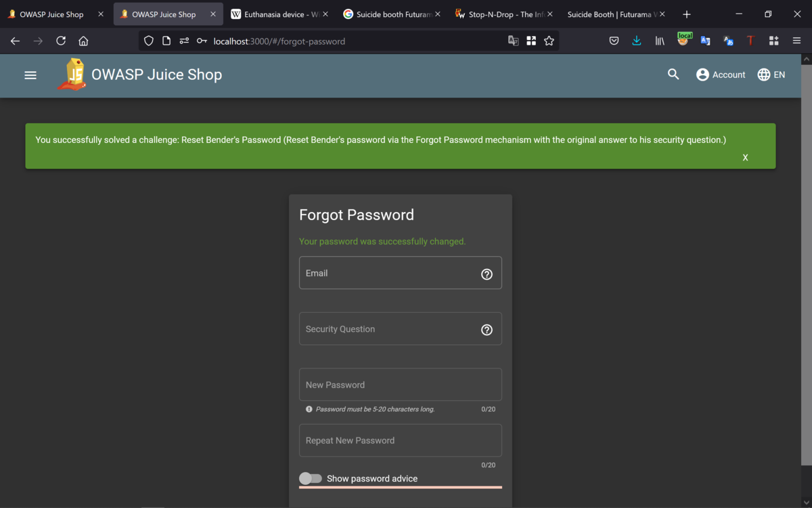Click the shield tracking protection icon
The width and height of the screenshot is (812, 508).
point(149,41)
